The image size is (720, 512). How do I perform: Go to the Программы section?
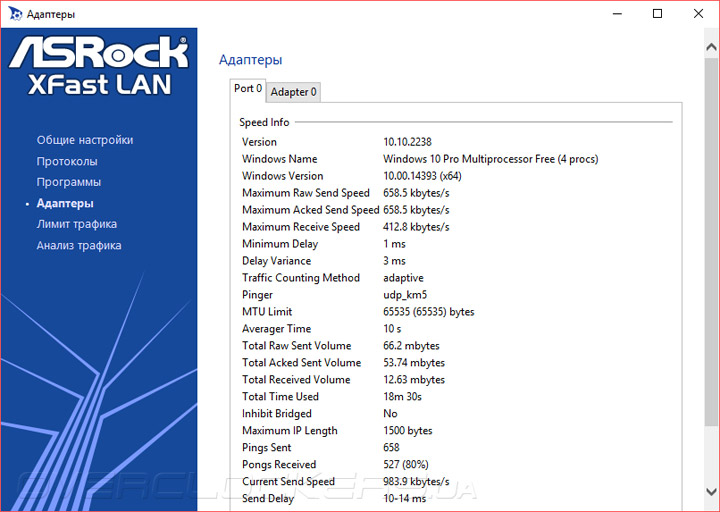[x=69, y=182]
